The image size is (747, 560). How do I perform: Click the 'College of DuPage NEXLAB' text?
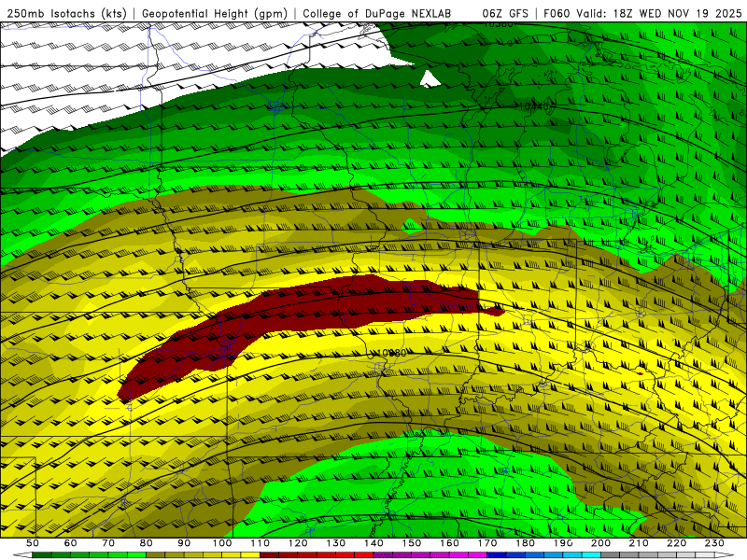pos(377,13)
